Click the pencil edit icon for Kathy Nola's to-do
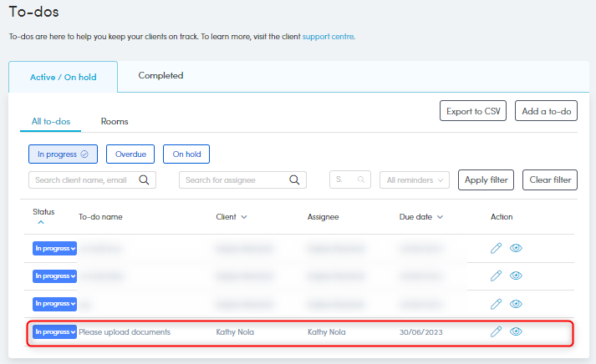 pyautogui.click(x=496, y=331)
